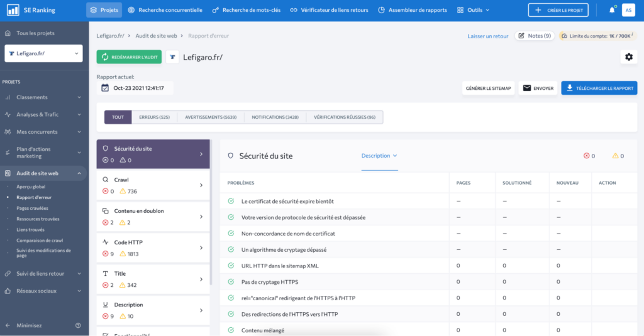Select the Tout tab

[x=118, y=117]
